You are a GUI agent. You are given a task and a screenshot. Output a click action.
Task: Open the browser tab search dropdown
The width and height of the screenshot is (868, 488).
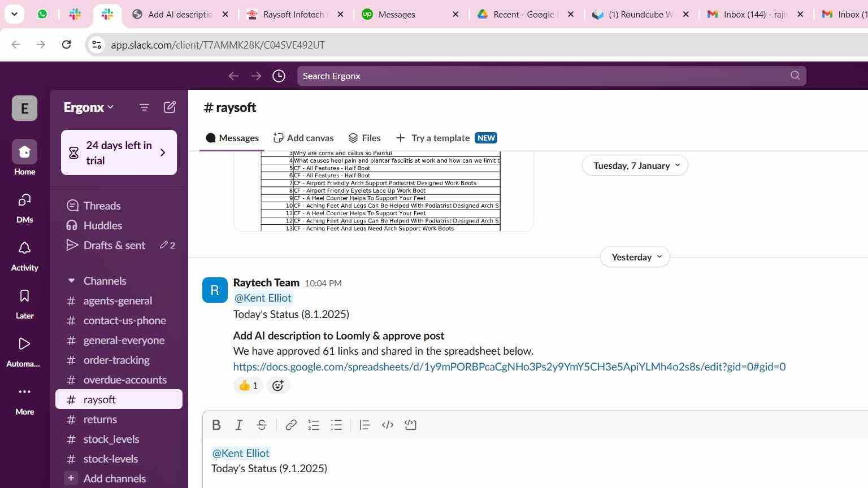coord(14,14)
